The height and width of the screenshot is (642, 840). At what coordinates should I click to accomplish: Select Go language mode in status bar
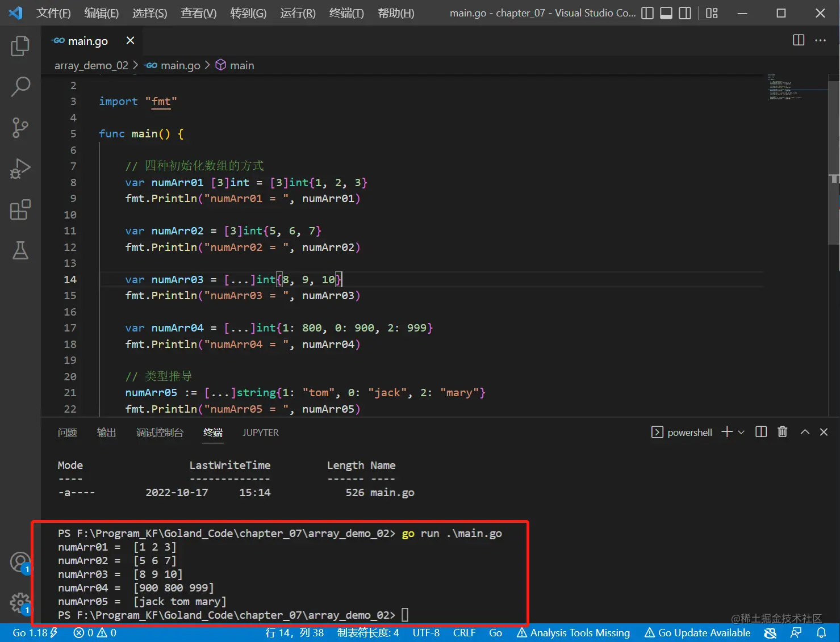[495, 632]
